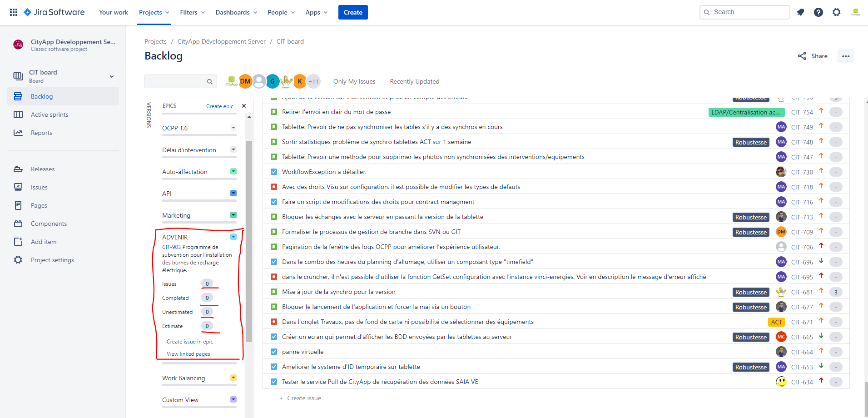Open the Dashboards dropdown menu
Viewport: 868px width, 418px height.
pyautogui.click(x=236, y=12)
